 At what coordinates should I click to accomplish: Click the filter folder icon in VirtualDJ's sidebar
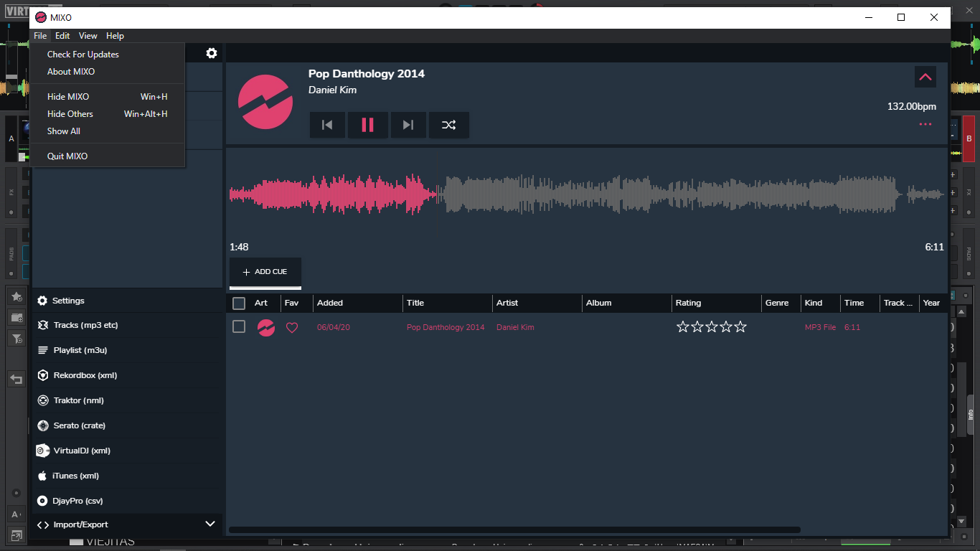point(17,339)
